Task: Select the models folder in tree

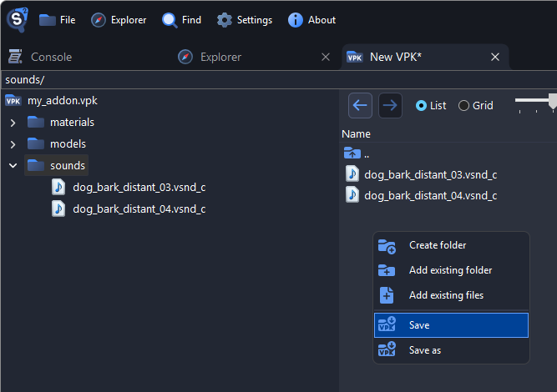Action: click(68, 144)
